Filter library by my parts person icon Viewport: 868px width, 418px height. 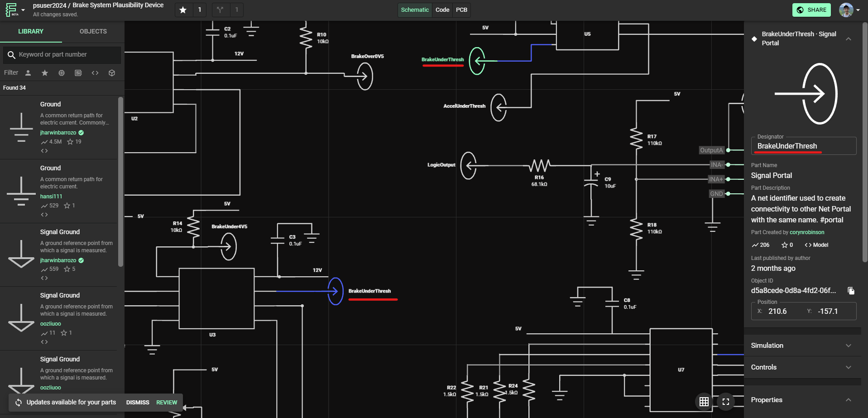click(x=28, y=73)
